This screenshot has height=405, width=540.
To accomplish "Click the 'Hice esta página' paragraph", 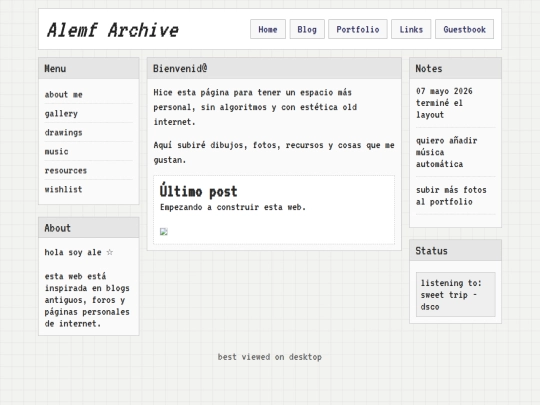I will pyautogui.click(x=255, y=107).
